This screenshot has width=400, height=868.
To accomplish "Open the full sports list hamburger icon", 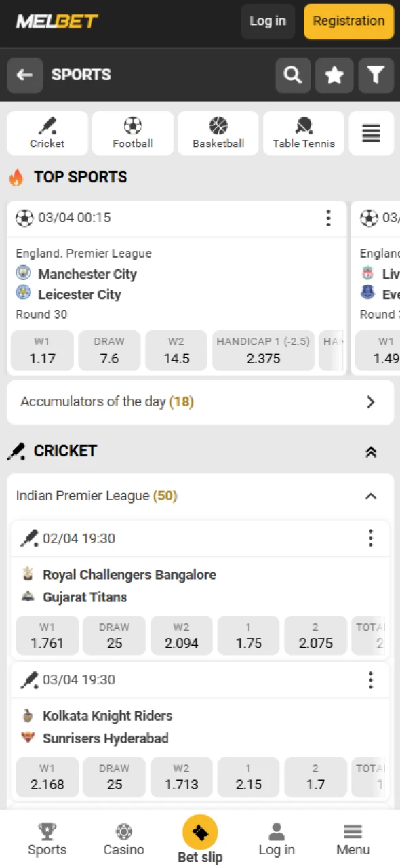I will (371, 134).
